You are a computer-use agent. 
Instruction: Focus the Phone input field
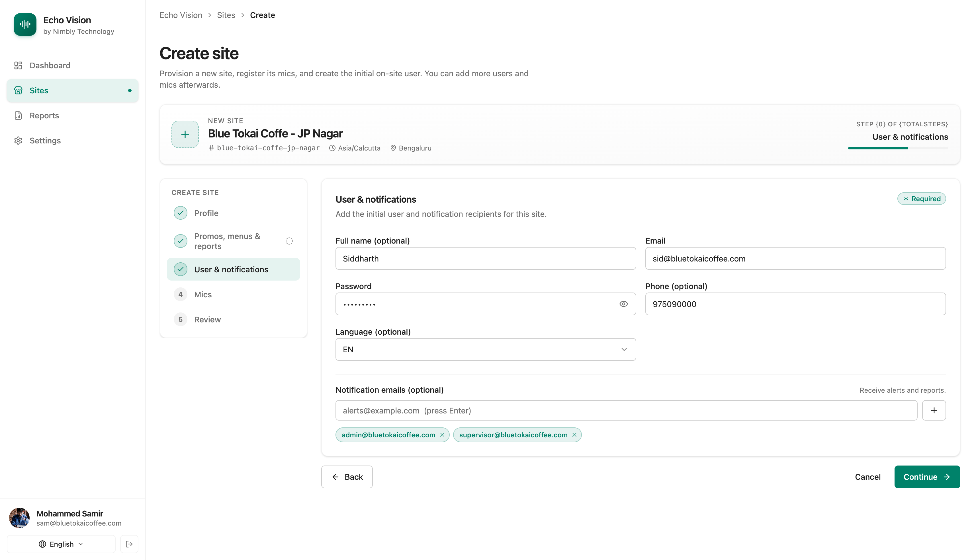tap(795, 304)
